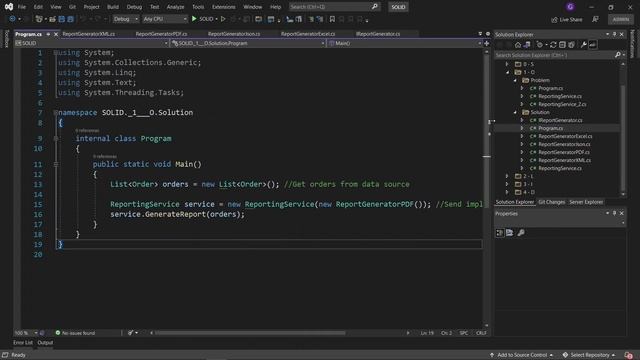Click No issues found indicator
The width and height of the screenshot is (640, 360).
coord(75,333)
